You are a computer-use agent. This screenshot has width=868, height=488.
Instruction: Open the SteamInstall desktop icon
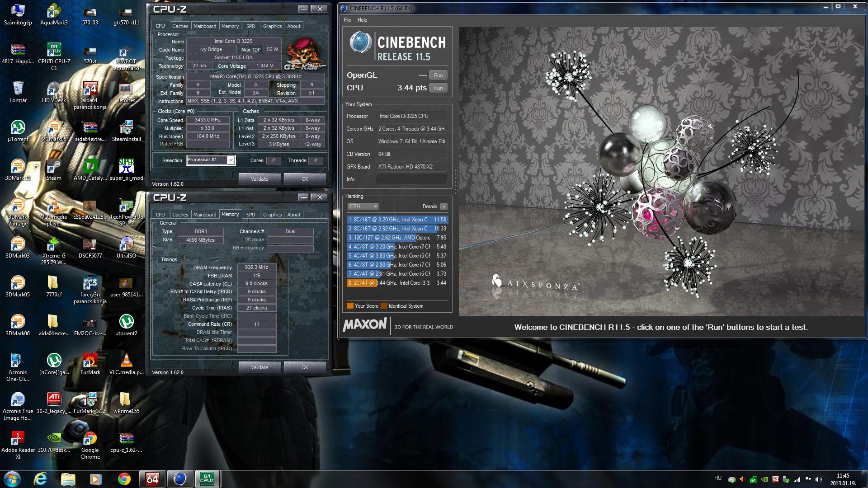pyautogui.click(x=126, y=131)
